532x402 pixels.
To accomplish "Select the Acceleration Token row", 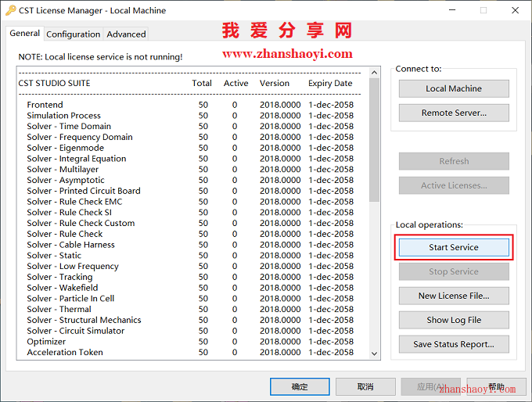I will 190,353.
